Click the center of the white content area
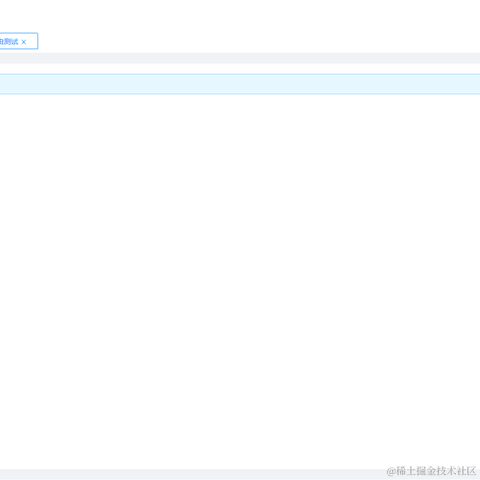Image resolution: width=480 pixels, height=480 pixels. click(x=240, y=282)
